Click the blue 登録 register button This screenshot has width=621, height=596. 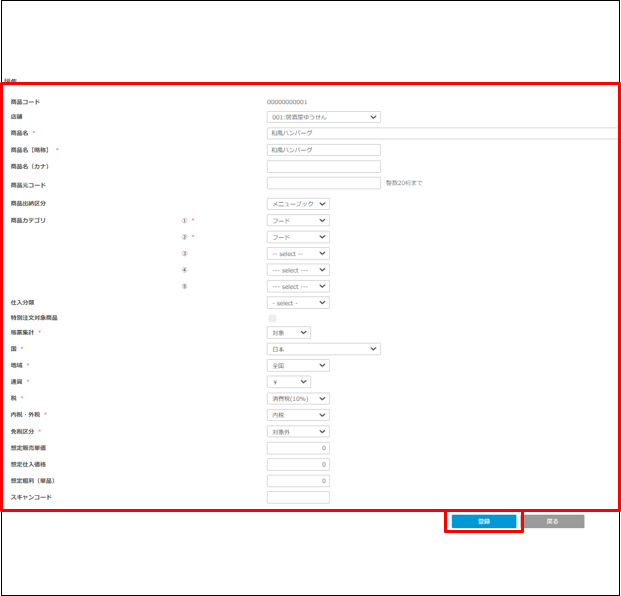tap(484, 522)
